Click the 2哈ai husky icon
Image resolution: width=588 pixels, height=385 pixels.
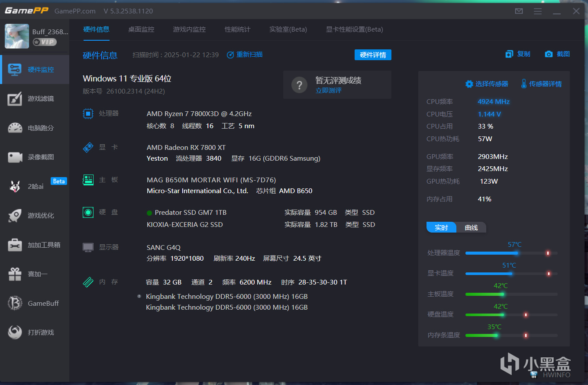pos(15,186)
